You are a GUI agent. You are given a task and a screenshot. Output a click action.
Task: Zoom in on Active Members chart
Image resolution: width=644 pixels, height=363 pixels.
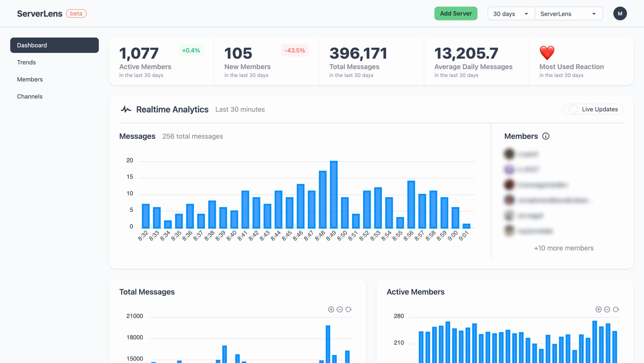click(x=598, y=309)
